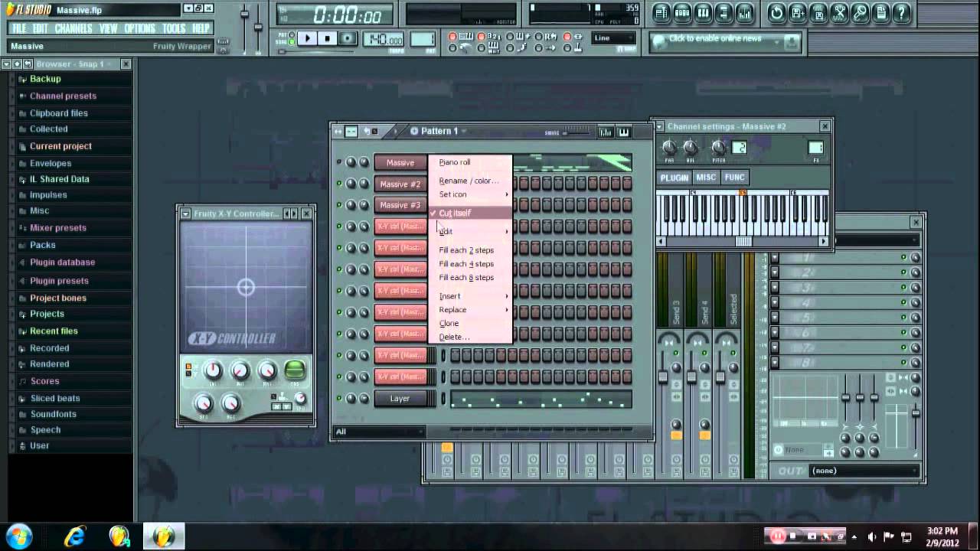Viewport: 980px width, 551px height.
Task: Toggle the Massive #3 channel mute light
Action: tap(339, 205)
